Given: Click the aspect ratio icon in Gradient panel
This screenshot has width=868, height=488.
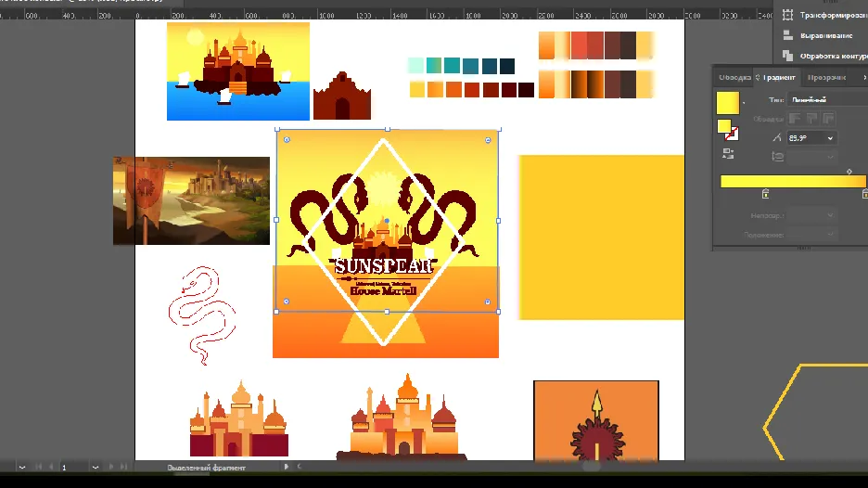Looking at the screenshot, I should tap(777, 157).
